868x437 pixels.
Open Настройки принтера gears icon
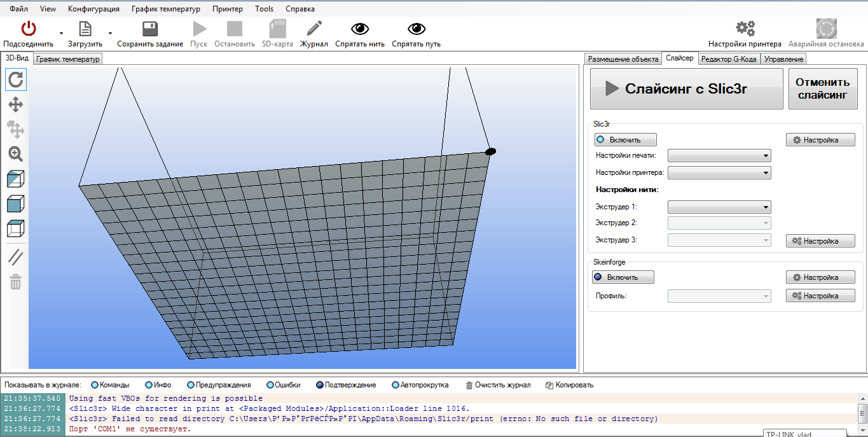745,29
